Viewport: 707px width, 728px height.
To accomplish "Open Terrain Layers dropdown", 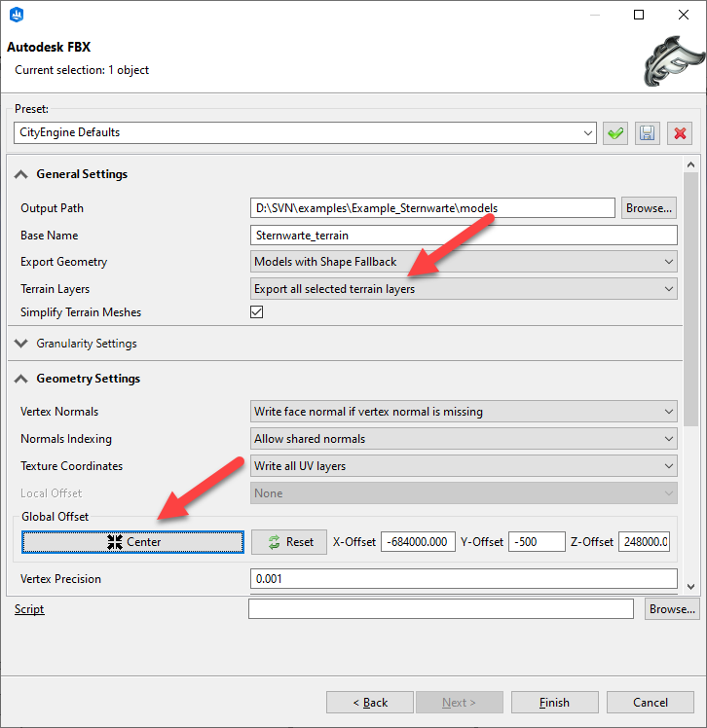I will coord(464,289).
